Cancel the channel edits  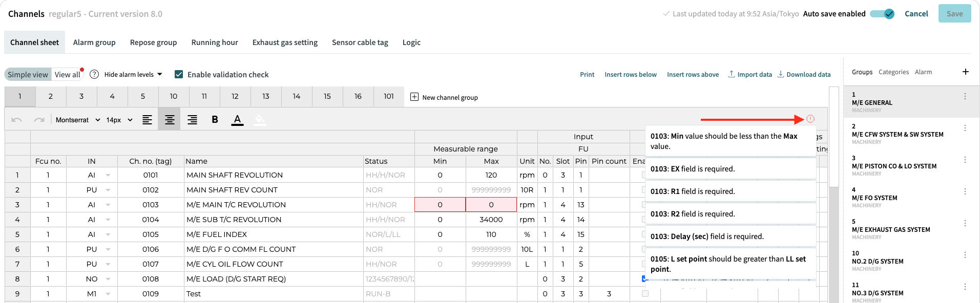click(916, 14)
